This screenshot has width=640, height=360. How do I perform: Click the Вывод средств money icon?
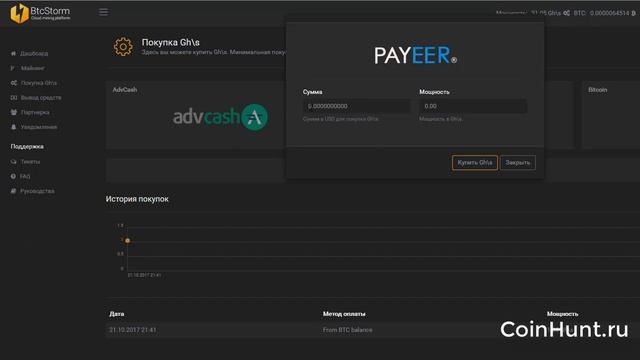(x=14, y=98)
